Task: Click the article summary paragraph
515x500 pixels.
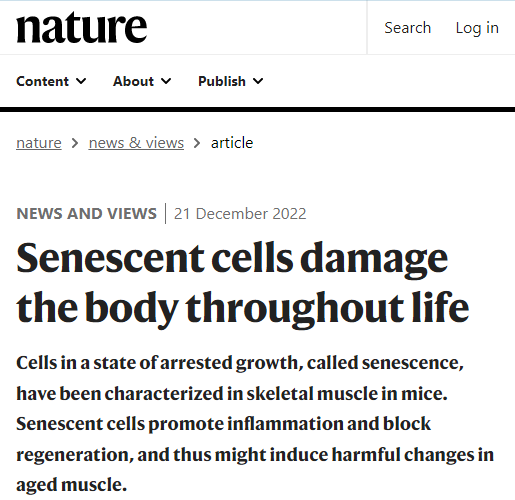Action: tap(255, 423)
